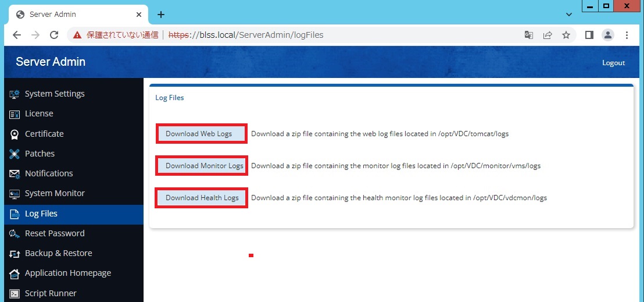Click the browser forward arrow
The width and height of the screenshot is (644, 302).
tap(35, 35)
